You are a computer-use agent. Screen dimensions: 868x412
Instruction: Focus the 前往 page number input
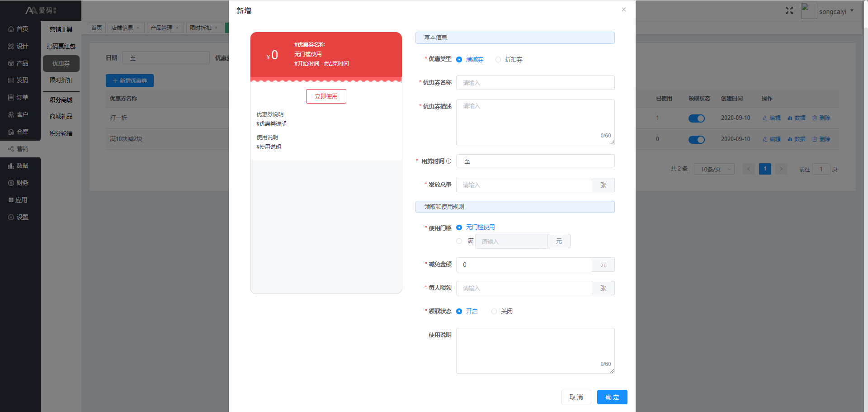tap(821, 169)
